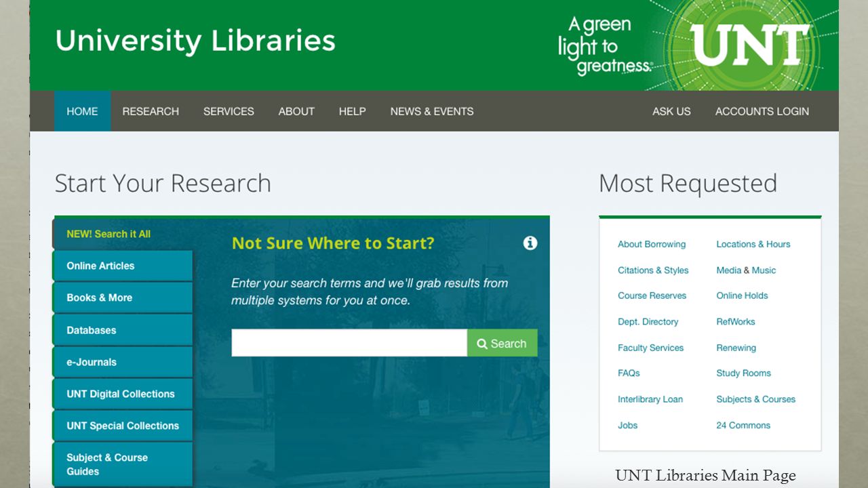Viewport: 868px width, 488px height.
Task: Select the NEW! Search it All tab
Action: (123, 234)
